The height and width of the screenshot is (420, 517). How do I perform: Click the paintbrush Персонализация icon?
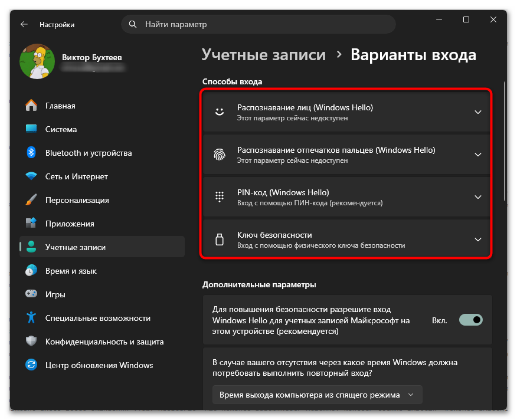[31, 200]
